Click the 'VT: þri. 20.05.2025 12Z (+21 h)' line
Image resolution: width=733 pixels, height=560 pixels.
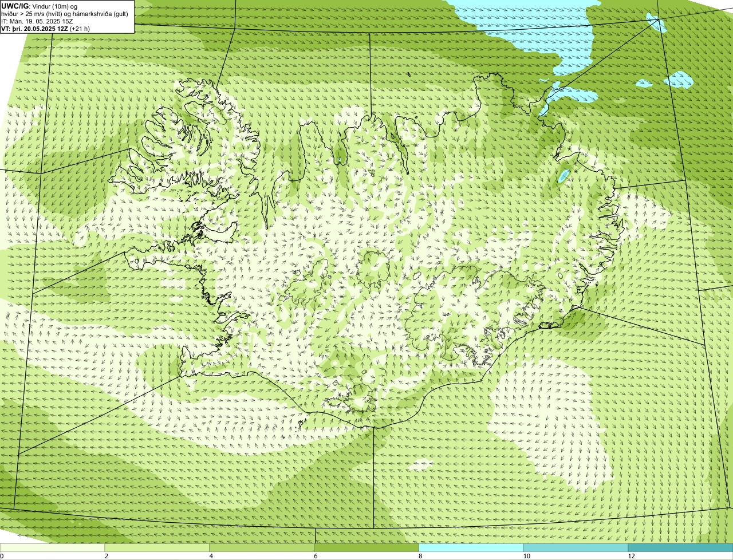pyautogui.click(x=46, y=28)
